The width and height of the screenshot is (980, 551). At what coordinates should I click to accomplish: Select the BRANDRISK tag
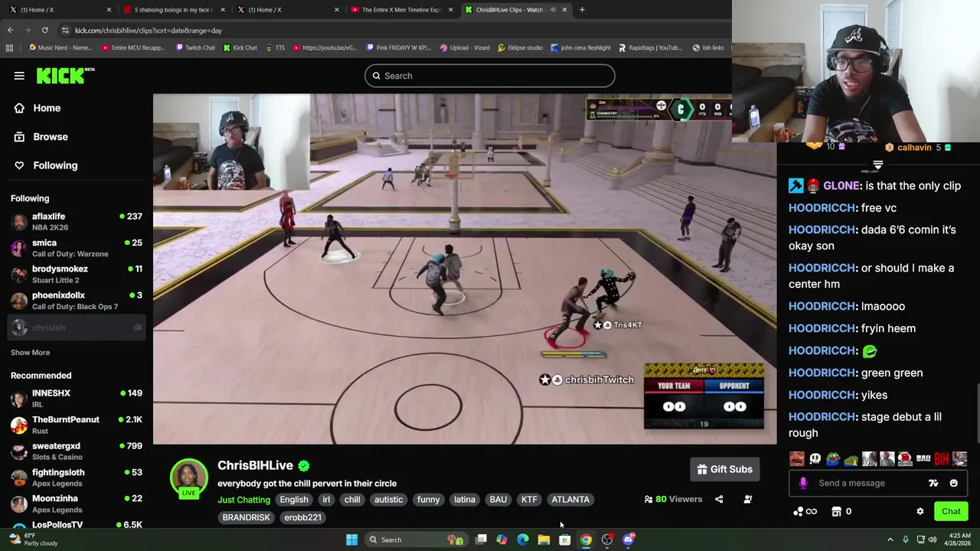coord(246,517)
